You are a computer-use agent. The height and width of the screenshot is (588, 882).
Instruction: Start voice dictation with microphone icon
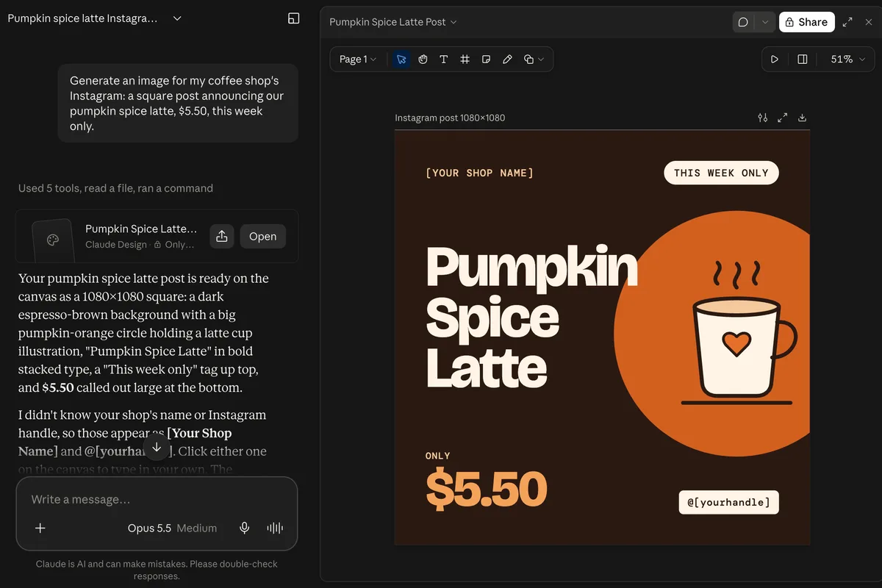click(x=245, y=528)
